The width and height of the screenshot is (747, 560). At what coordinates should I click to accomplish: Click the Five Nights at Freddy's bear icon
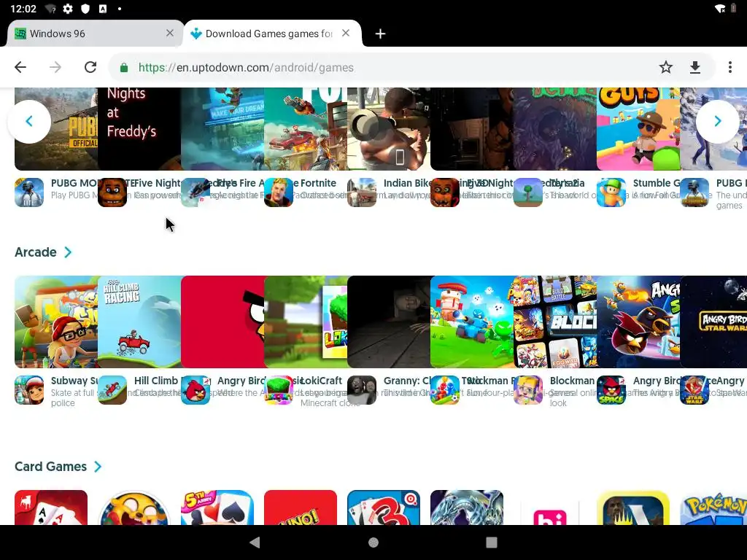point(112,192)
